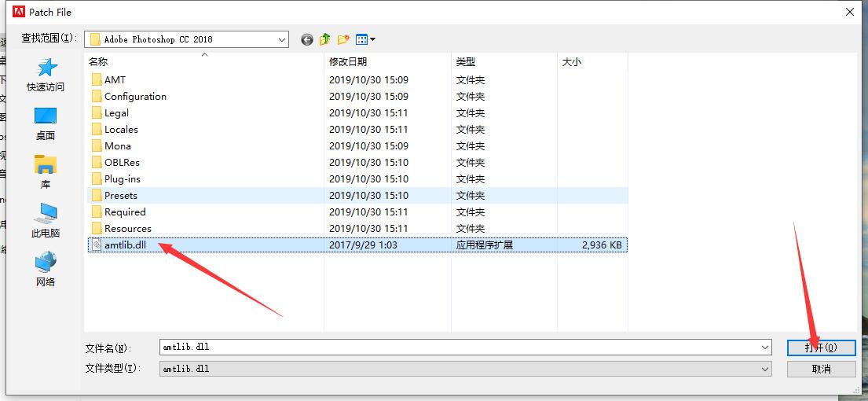Screen dimensions: 868x401
Task: Click the Required row date cell
Action: point(368,212)
